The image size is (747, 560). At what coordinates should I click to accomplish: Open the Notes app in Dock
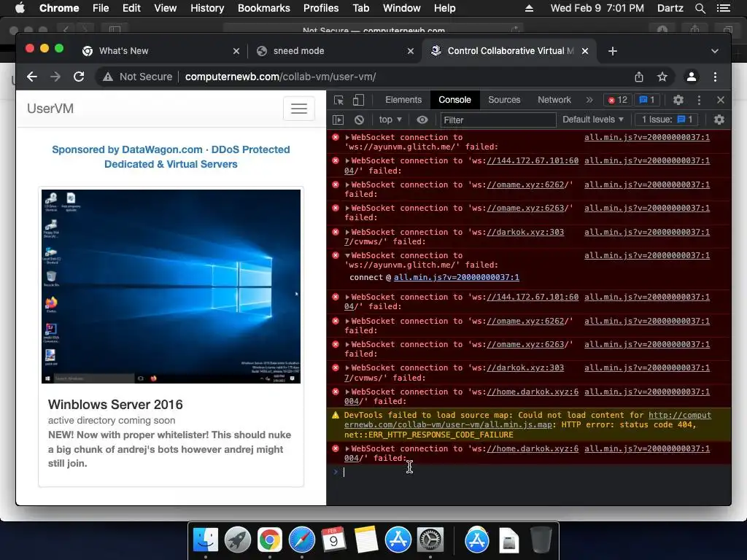click(366, 540)
